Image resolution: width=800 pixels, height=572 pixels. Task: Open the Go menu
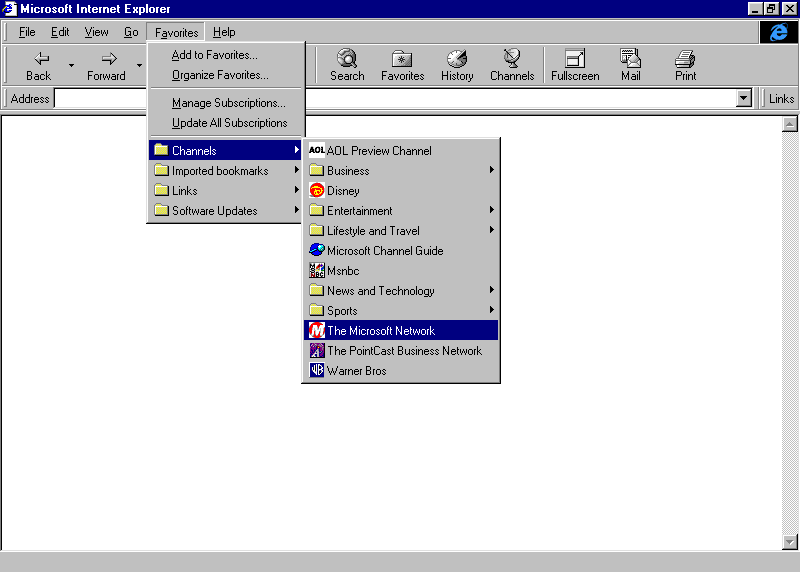point(131,32)
